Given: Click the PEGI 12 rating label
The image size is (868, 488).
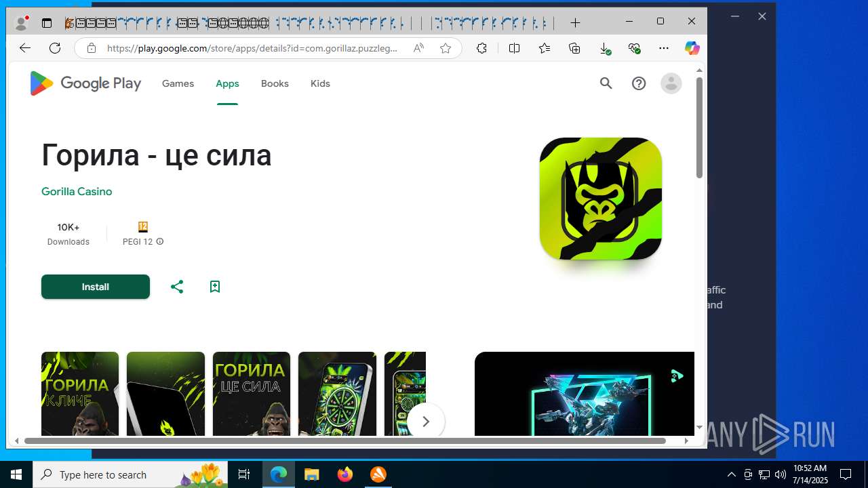Looking at the screenshot, I should [138, 241].
